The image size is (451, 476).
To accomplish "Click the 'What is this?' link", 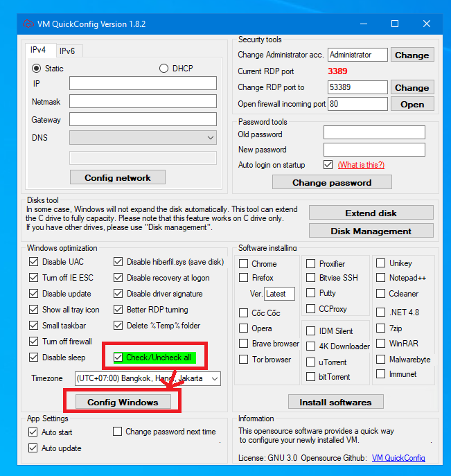I will pyautogui.click(x=361, y=165).
